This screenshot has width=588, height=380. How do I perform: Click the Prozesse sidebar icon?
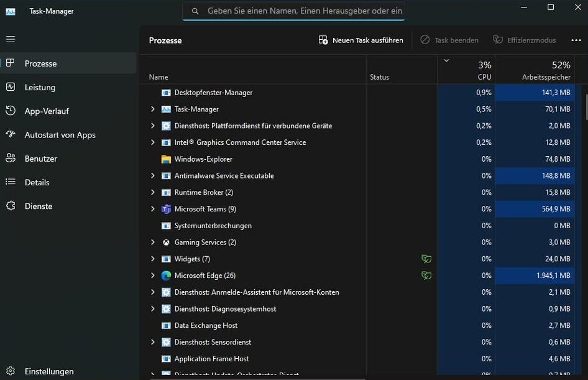(x=11, y=63)
